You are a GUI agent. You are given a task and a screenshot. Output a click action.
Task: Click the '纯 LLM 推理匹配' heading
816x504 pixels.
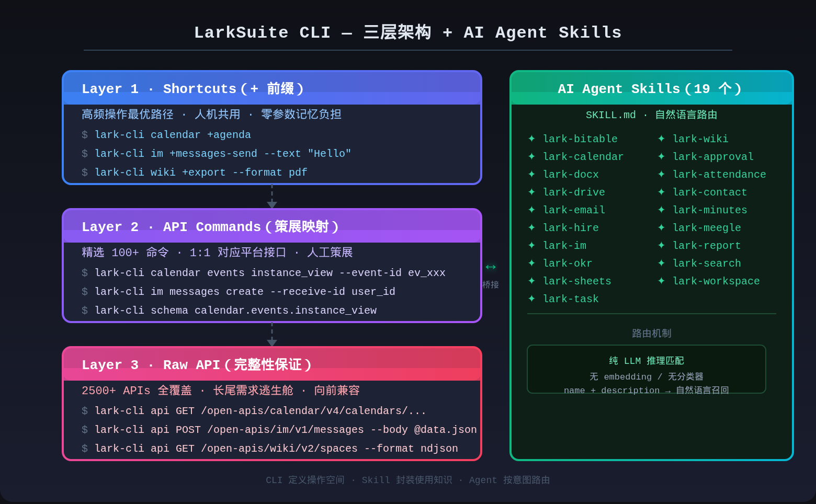click(647, 361)
